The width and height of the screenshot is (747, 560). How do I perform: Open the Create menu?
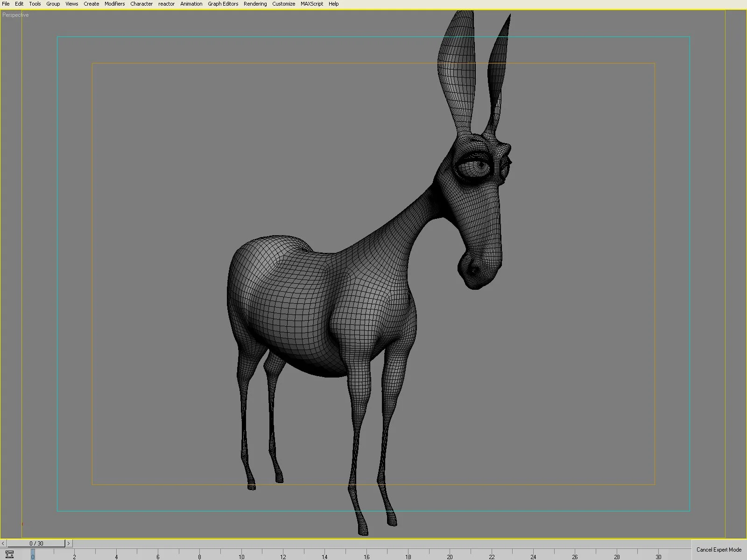click(x=92, y=4)
